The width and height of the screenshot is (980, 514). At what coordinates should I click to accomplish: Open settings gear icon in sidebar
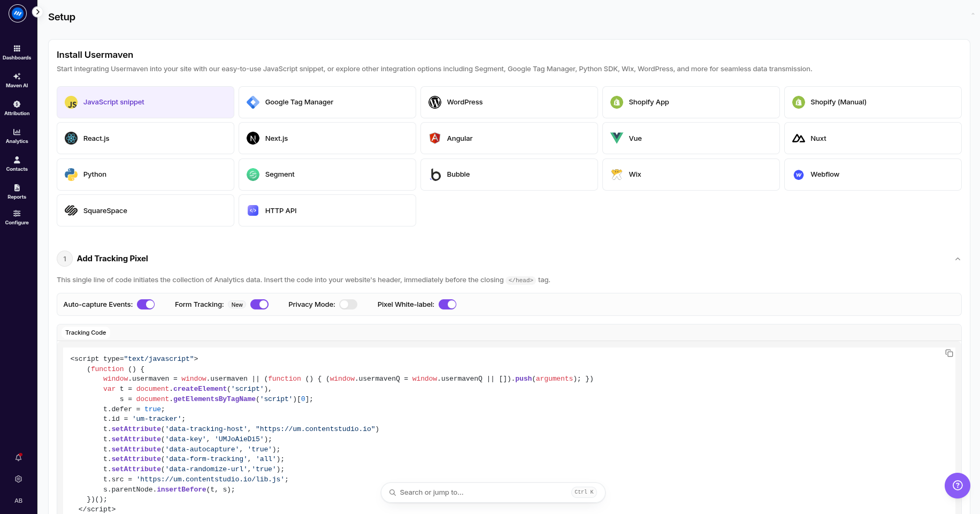coord(18,479)
